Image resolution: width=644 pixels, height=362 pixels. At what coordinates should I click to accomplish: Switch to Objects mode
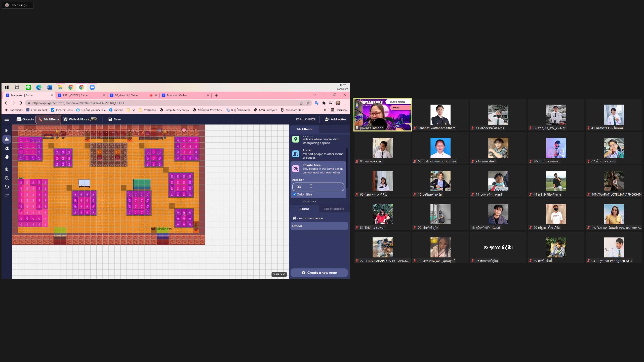click(25, 119)
